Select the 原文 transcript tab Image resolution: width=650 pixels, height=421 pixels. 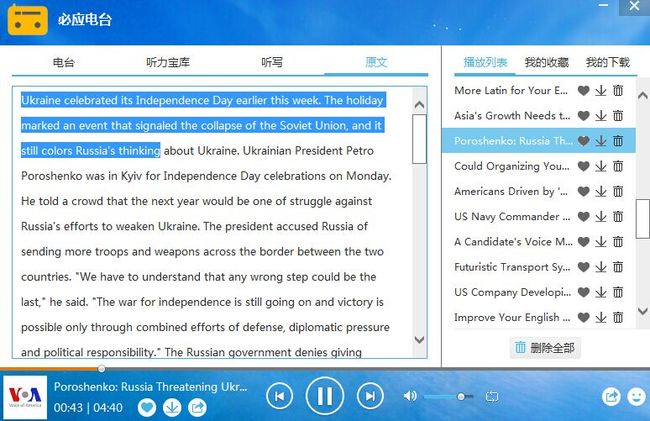376,63
